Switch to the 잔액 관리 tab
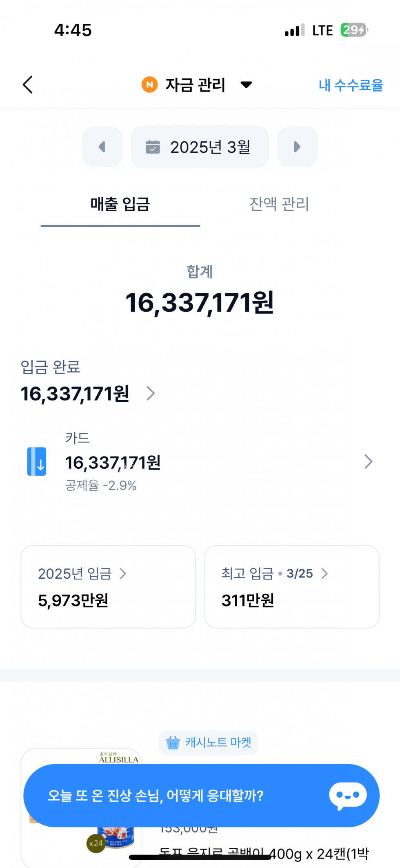 click(x=279, y=204)
